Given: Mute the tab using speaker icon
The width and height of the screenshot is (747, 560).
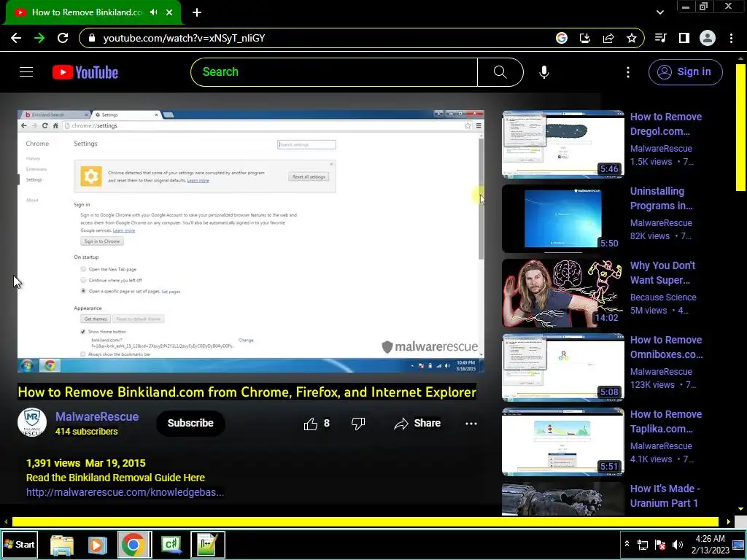Looking at the screenshot, I should point(153,12).
